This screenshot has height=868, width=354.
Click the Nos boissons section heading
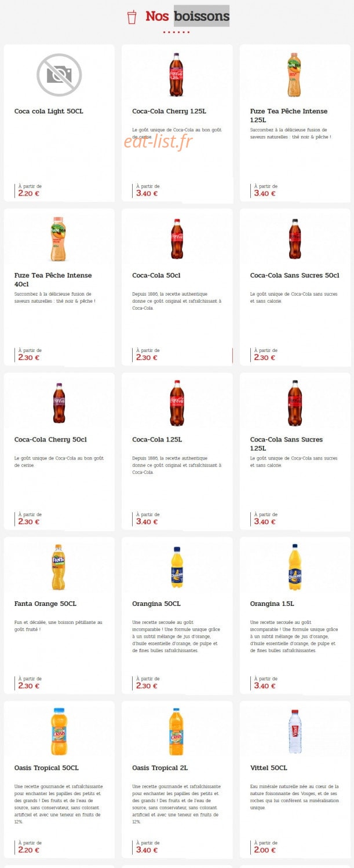pyautogui.click(x=188, y=16)
